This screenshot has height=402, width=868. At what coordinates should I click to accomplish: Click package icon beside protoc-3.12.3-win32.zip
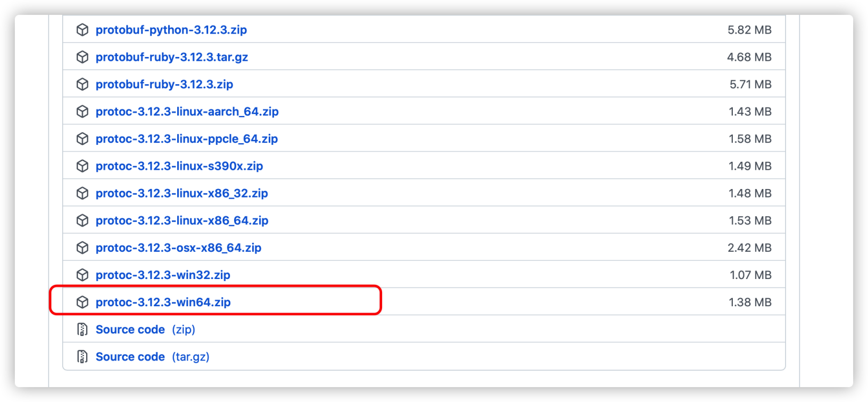[x=82, y=275]
